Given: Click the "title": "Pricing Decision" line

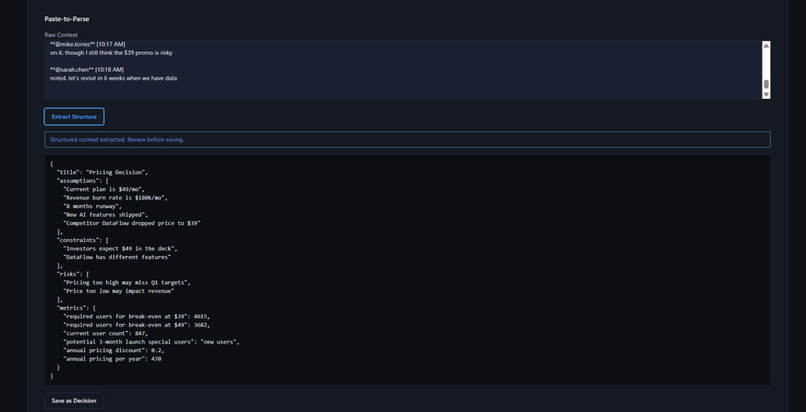Looking at the screenshot, I should [x=102, y=172].
